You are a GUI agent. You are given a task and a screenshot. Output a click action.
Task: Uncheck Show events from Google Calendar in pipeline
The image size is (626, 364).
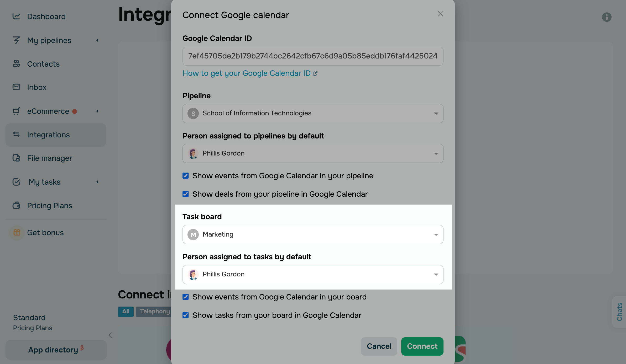[x=186, y=176]
